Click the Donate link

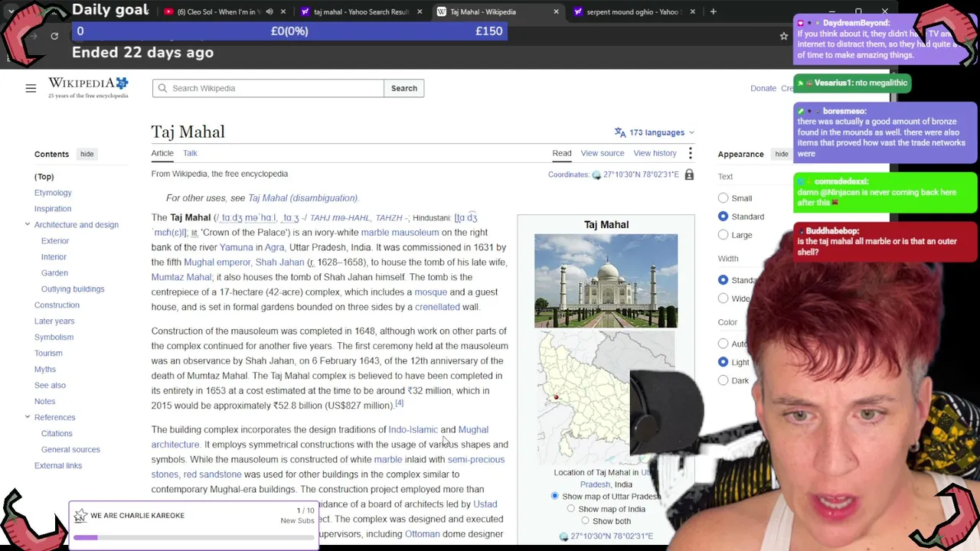pyautogui.click(x=763, y=88)
